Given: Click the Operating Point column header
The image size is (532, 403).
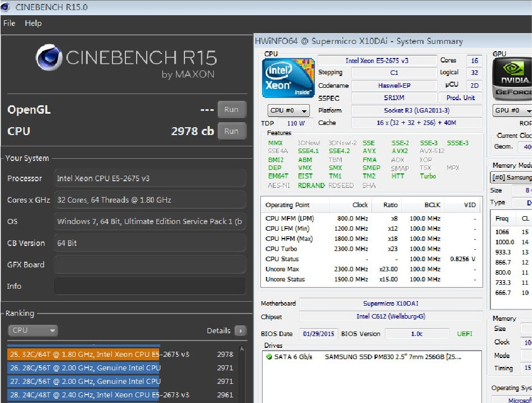Looking at the screenshot, I should point(295,205).
